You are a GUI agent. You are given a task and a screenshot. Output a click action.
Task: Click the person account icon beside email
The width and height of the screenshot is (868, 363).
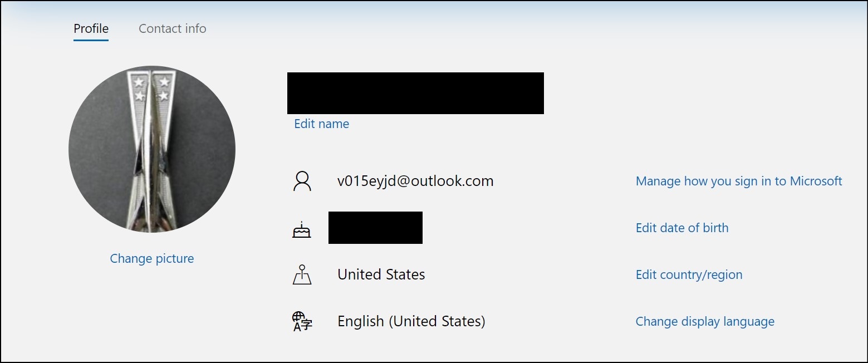click(302, 181)
